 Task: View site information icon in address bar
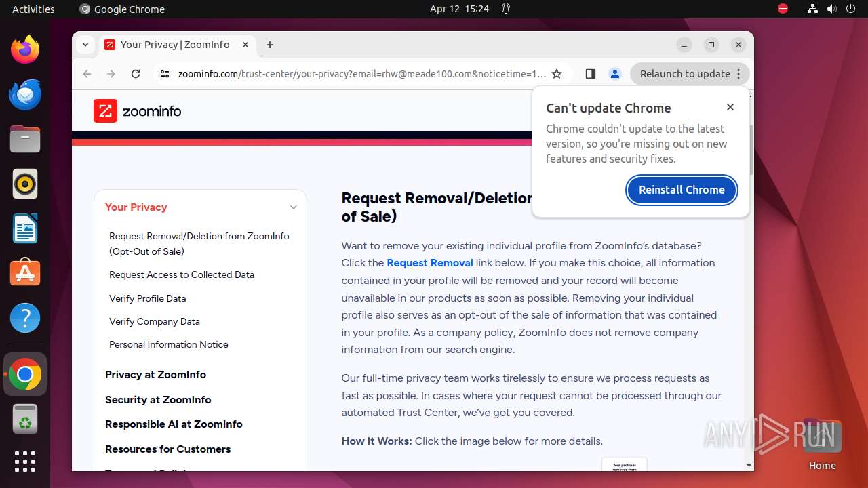[164, 74]
